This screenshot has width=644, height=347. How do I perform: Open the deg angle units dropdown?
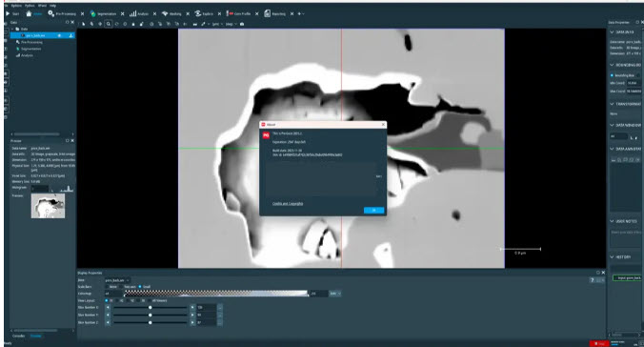[231, 24]
